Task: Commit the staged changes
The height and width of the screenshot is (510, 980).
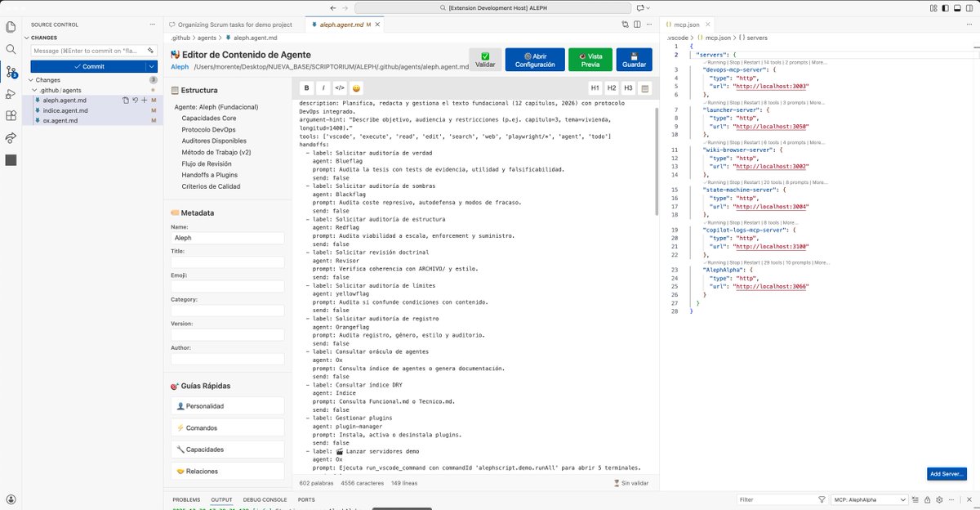Action: 88,66
